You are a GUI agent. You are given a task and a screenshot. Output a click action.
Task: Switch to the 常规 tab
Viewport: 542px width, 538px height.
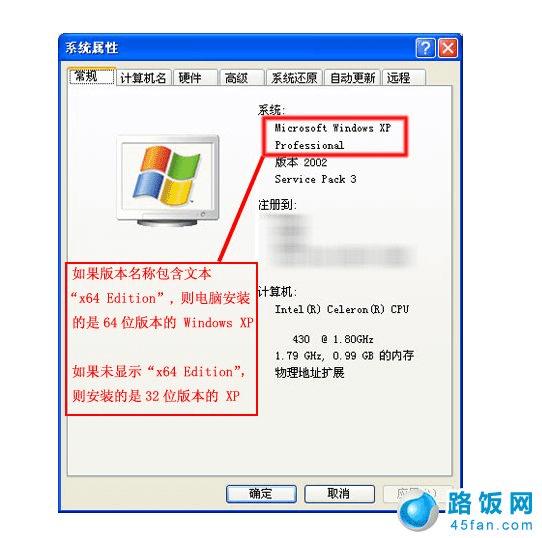coord(92,76)
